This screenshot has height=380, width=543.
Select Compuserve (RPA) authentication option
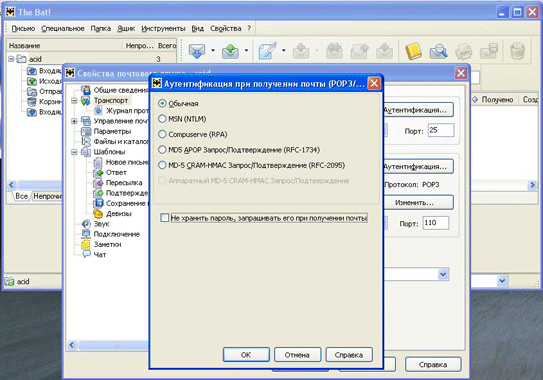(162, 134)
